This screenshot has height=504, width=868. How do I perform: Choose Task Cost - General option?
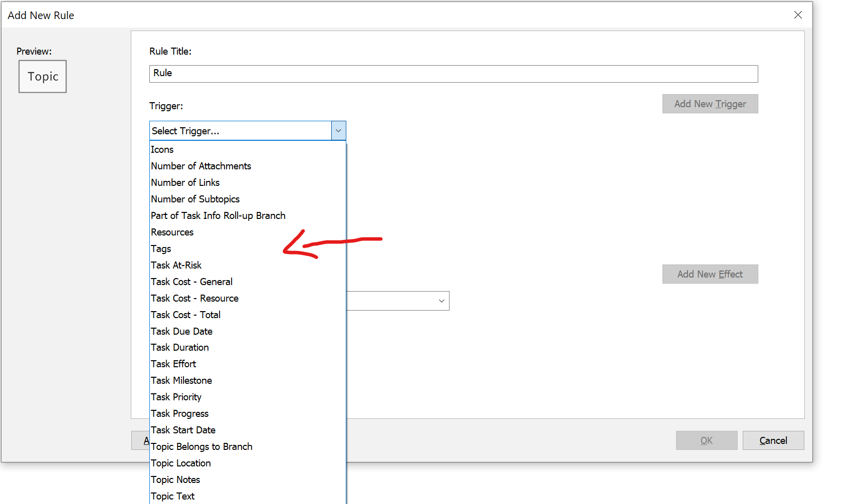(x=192, y=282)
